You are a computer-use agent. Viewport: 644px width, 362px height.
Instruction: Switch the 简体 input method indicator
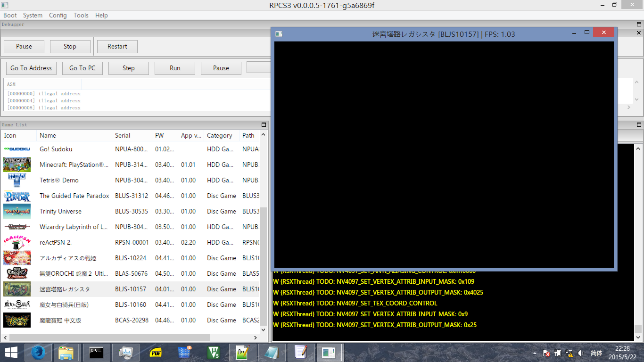pyautogui.click(x=596, y=353)
